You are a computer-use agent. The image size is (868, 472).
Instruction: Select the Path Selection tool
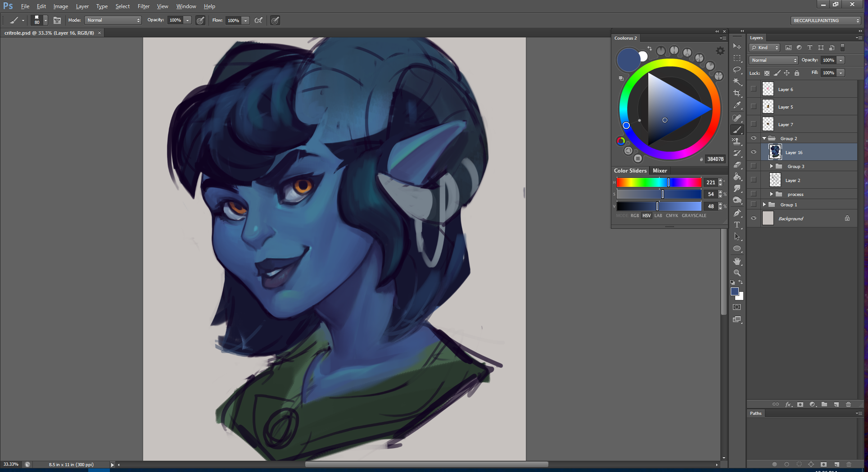(737, 236)
